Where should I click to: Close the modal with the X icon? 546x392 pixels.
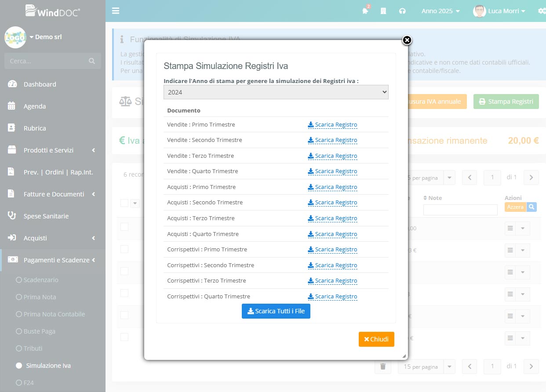[407, 40]
